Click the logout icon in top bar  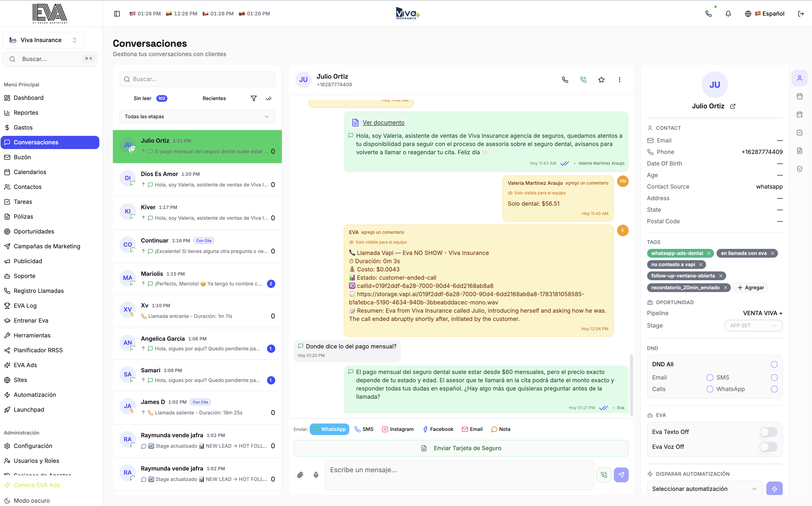[801, 14]
